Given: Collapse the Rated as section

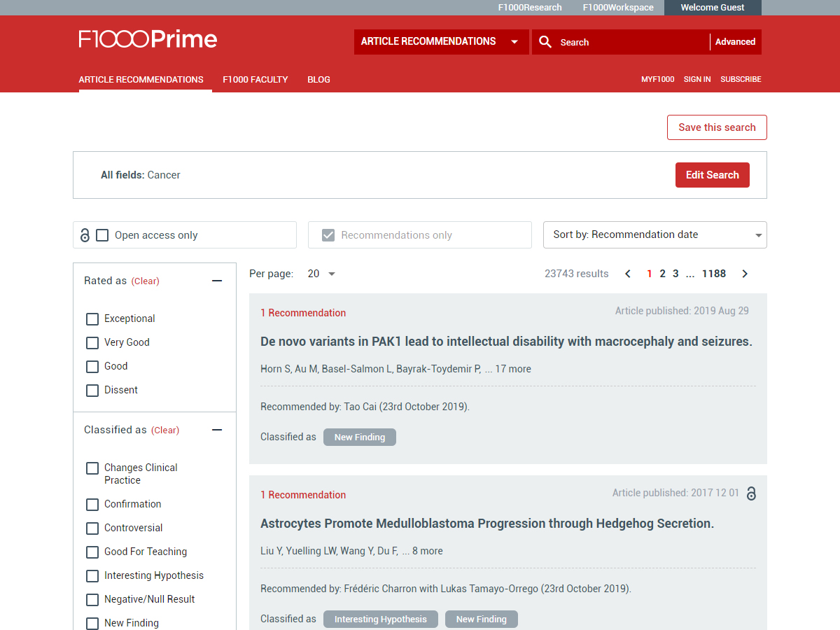Looking at the screenshot, I should (217, 281).
